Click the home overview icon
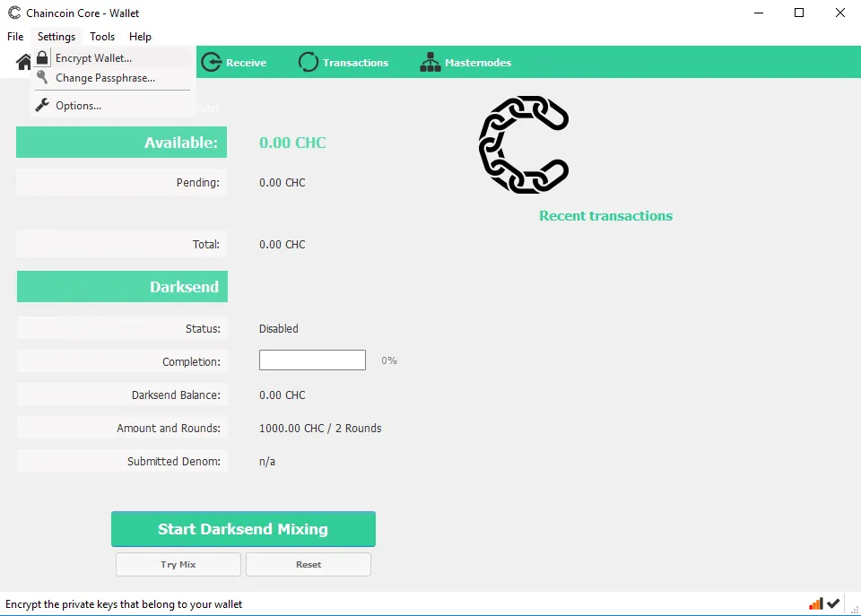 coord(23,62)
